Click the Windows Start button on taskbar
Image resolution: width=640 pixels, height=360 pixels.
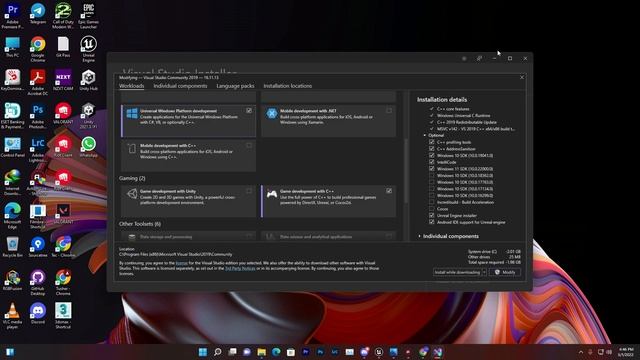click(202, 352)
